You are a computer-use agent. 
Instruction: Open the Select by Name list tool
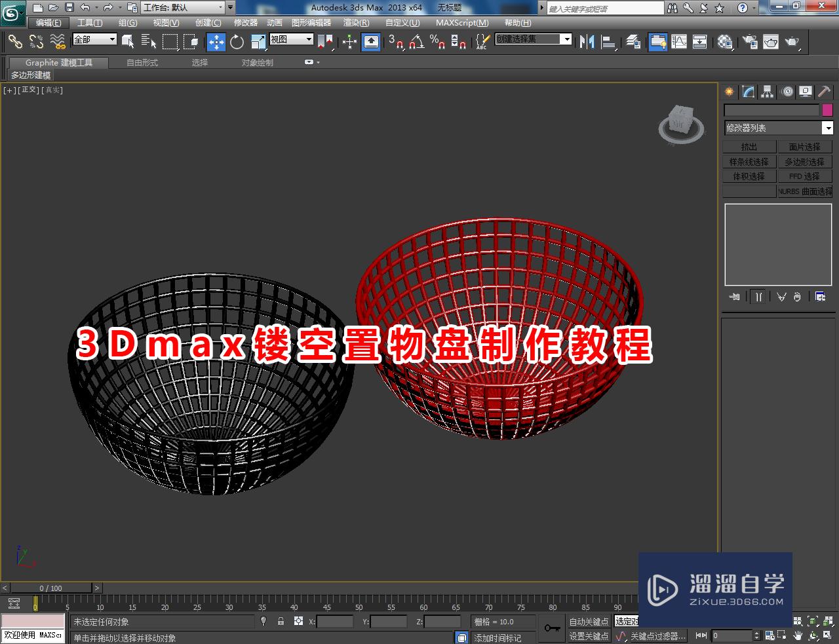(x=149, y=42)
